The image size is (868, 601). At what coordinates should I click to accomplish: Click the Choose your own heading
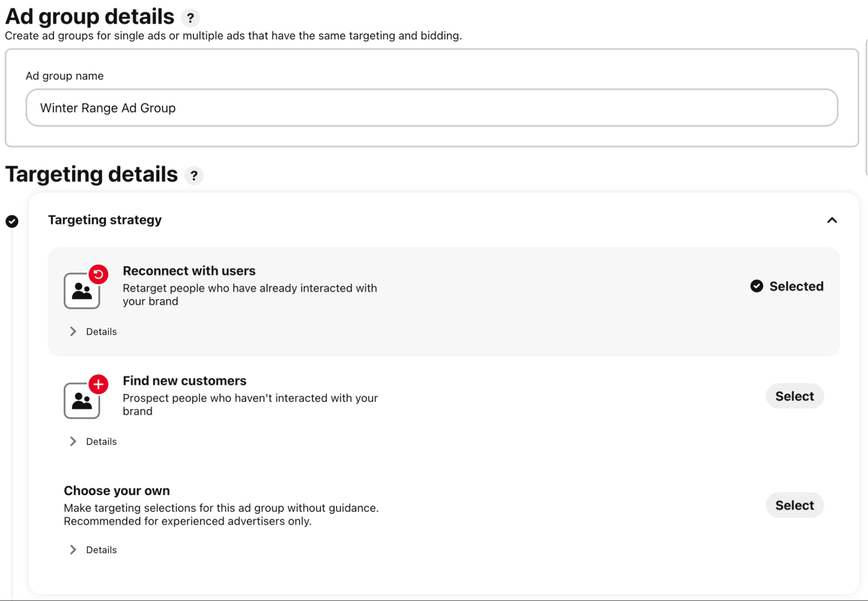pyautogui.click(x=117, y=490)
